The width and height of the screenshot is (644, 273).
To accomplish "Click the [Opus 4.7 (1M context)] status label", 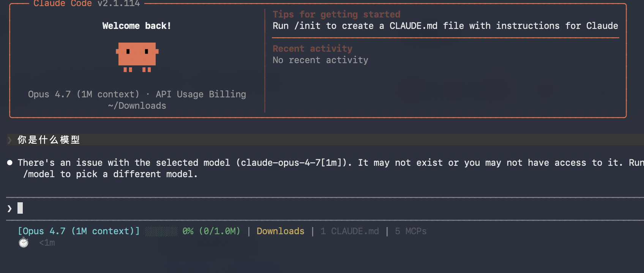I will click(x=79, y=231).
